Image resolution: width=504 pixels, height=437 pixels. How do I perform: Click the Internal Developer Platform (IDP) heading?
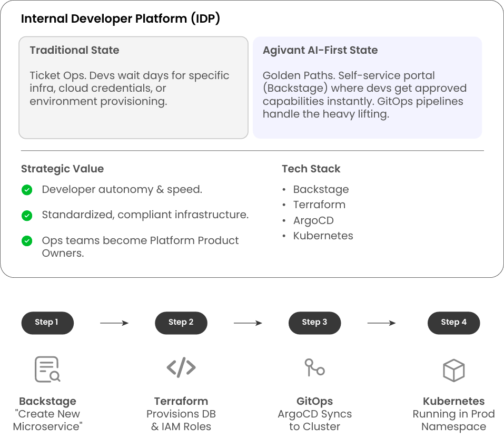(121, 19)
